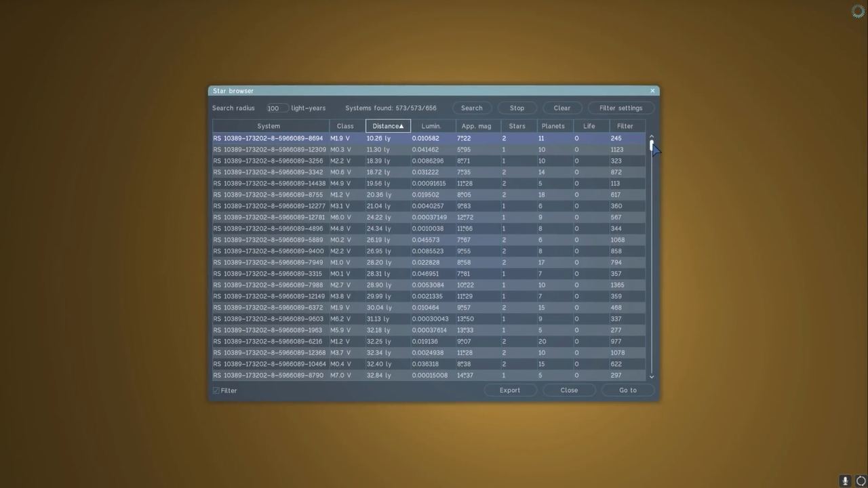The width and height of the screenshot is (868, 488).
Task: Select system RS 10389-173202-8-5966089-10464
Action: (x=429, y=364)
